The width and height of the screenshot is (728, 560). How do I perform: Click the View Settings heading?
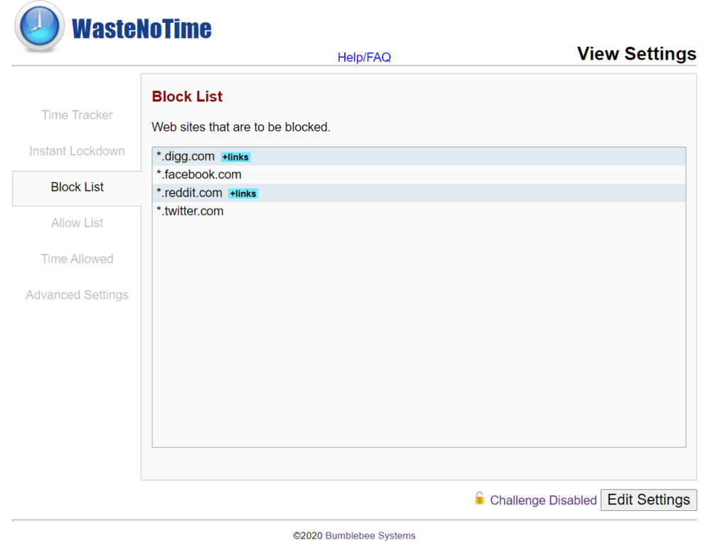pos(636,54)
